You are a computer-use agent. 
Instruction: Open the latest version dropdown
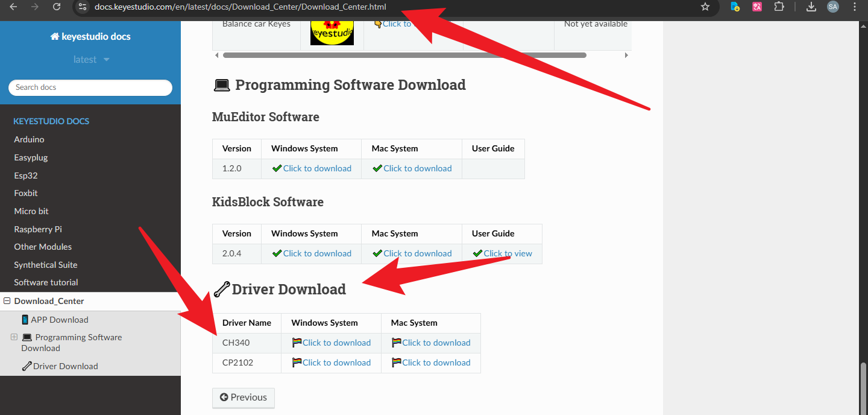click(x=90, y=59)
